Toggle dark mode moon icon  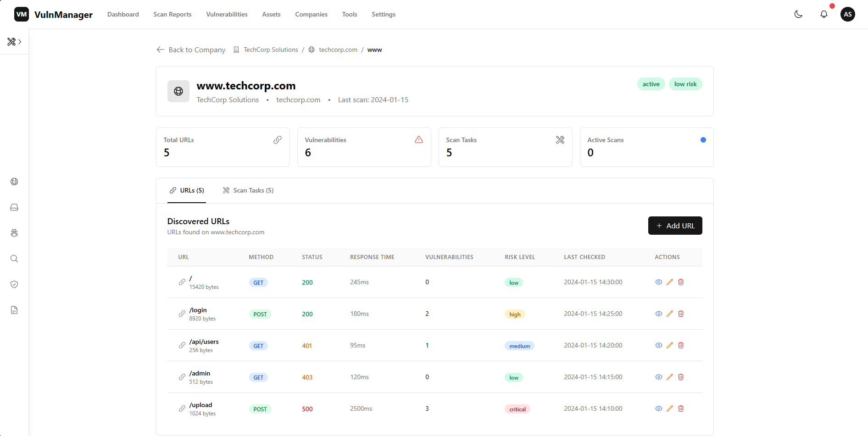[x=798, y=14]
